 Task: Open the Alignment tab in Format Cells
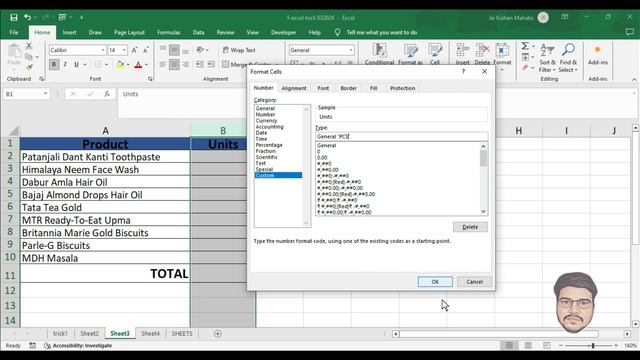(x=293, y=88)
